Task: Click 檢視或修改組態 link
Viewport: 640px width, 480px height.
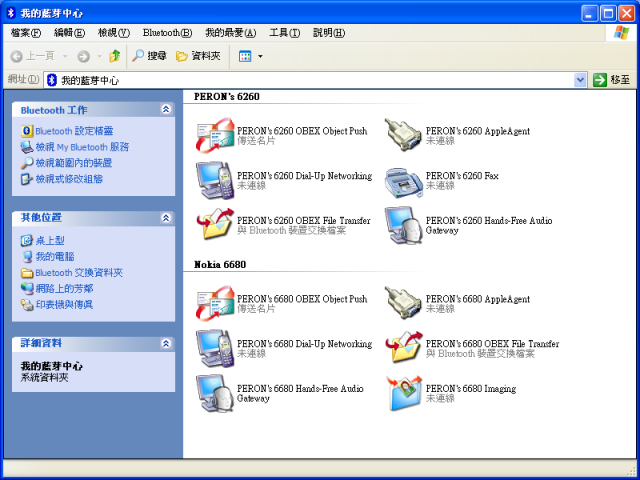Action: pyautogui.click(x=69, y=179)
